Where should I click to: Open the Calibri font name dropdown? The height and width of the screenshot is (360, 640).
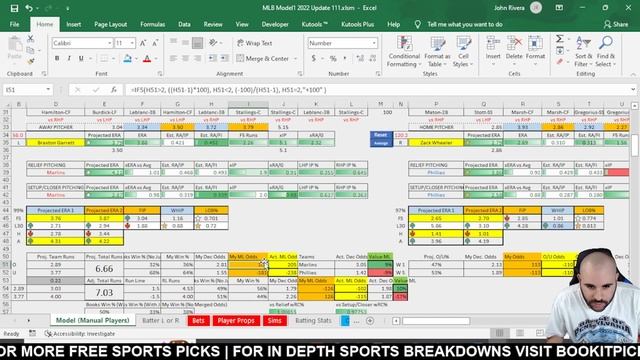[110, 43]
